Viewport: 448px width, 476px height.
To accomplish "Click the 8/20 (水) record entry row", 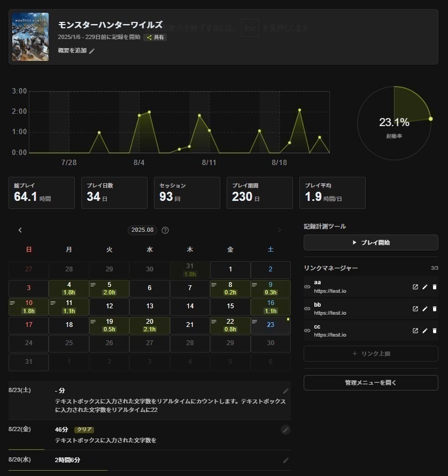I will point(150,460).
